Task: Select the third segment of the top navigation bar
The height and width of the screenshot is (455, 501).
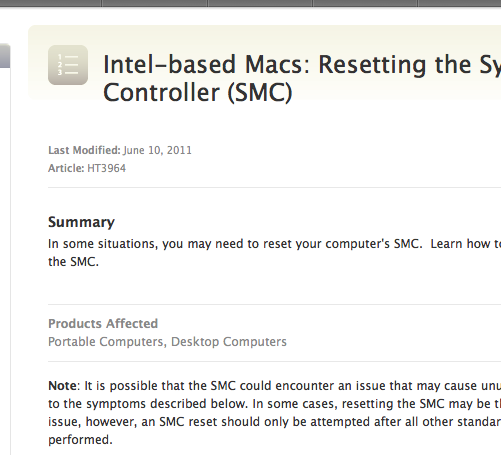Action: click(260, 3)
